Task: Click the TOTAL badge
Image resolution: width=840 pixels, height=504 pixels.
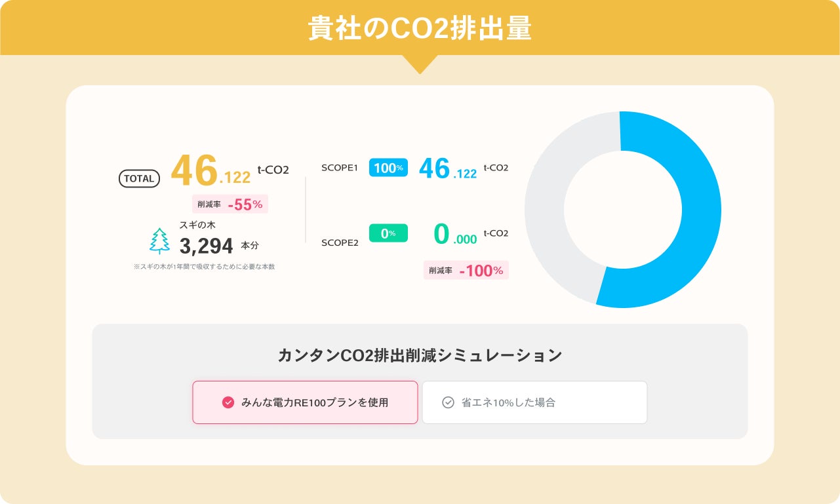Action: [139, 178]
